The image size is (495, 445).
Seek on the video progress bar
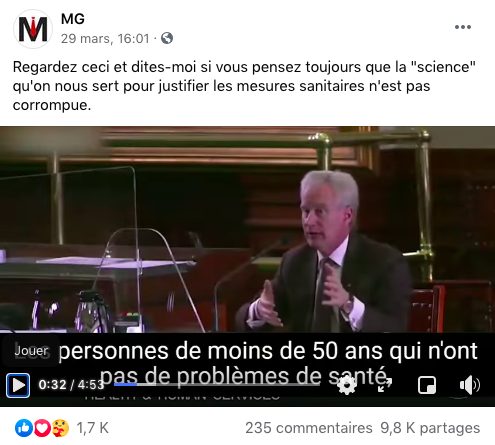tap(217, 384)
